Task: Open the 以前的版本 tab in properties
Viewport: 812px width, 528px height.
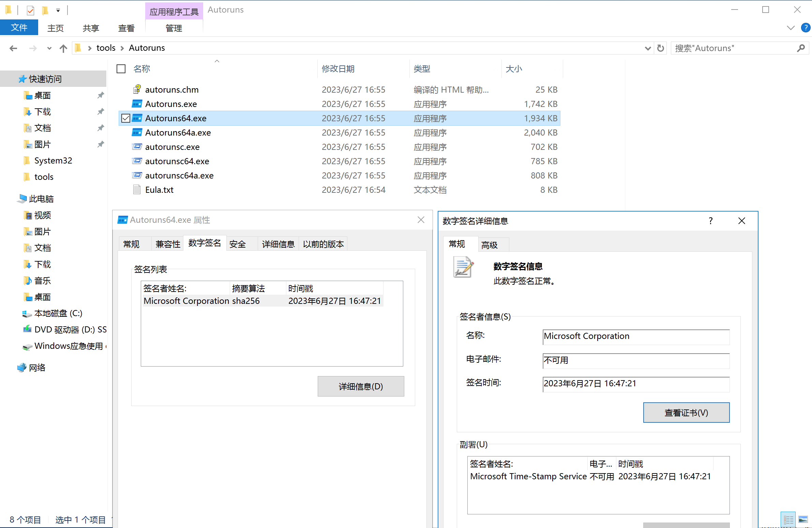Action: [x=323, y=244]
